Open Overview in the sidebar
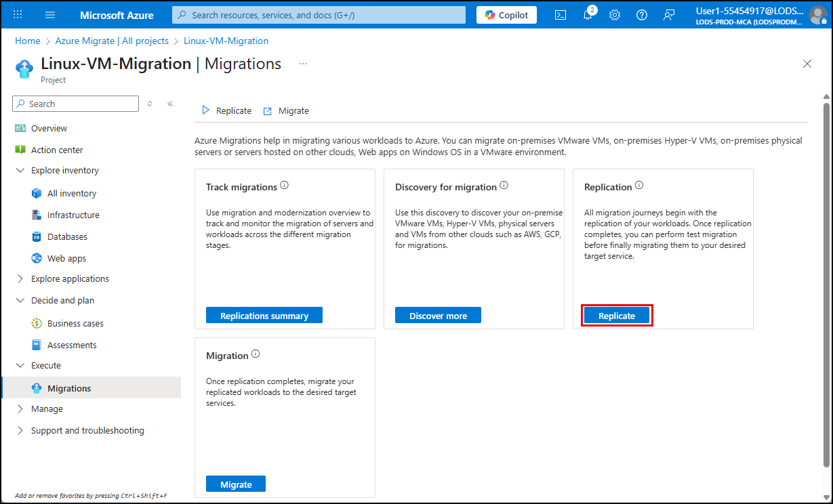This screenshot has width=833, height=504. 49,128
